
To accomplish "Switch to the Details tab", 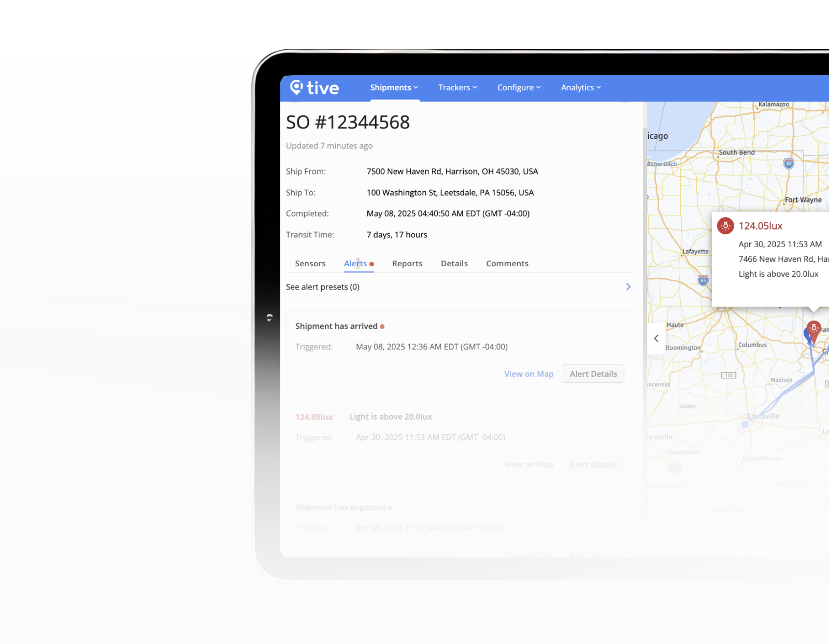I will point(454,264).
